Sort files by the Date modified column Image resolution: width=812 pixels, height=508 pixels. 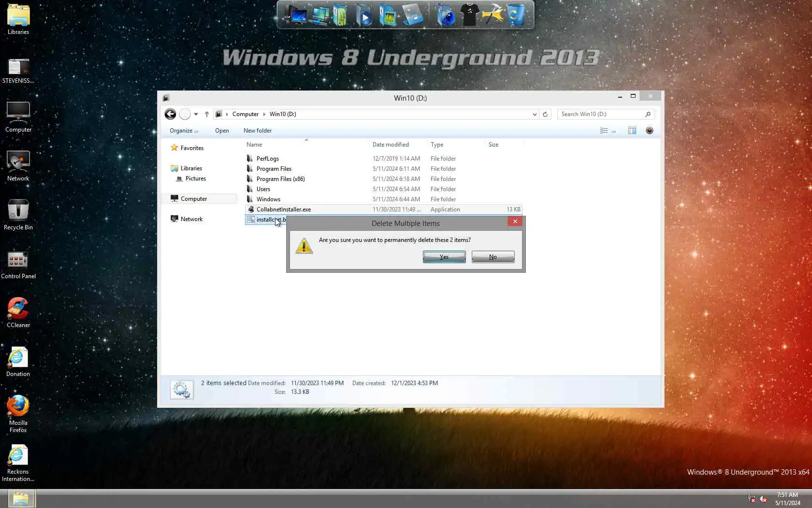(398, 145)
